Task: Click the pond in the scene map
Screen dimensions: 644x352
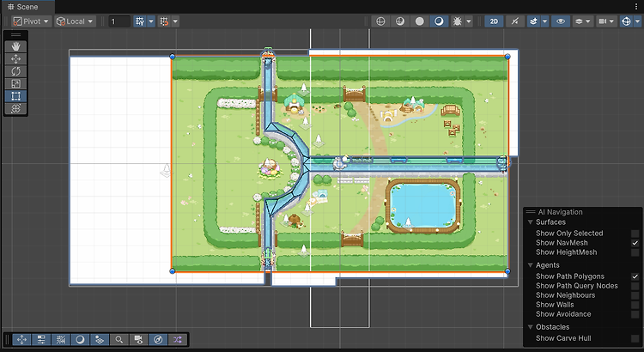Action: click(423, 205)
